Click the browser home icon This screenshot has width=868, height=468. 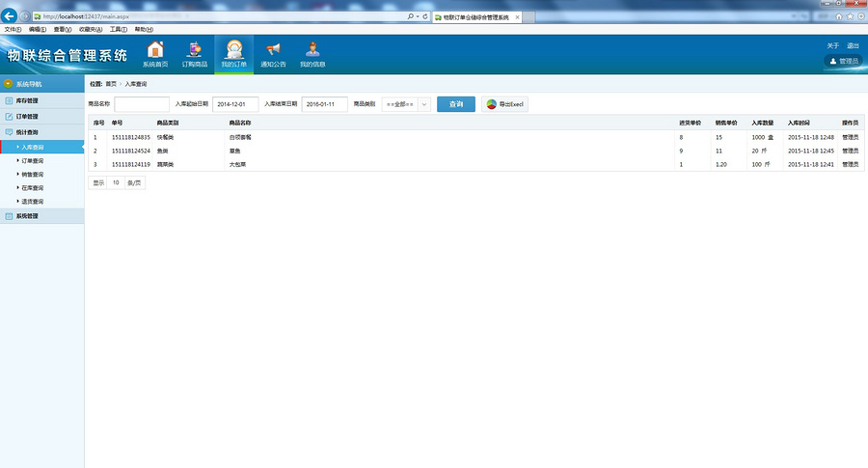pos(839,16)
